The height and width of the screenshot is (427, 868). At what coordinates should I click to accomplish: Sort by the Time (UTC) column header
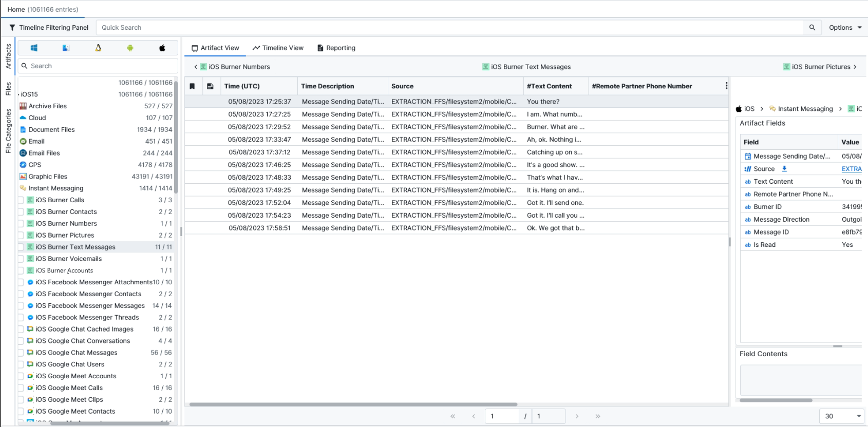(259, 86)
